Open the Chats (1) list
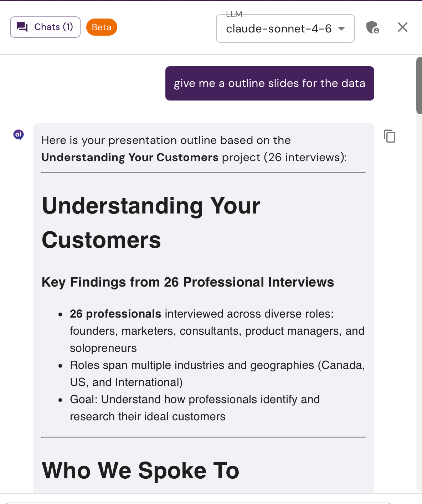422x504 pixels. coord(45,27)
